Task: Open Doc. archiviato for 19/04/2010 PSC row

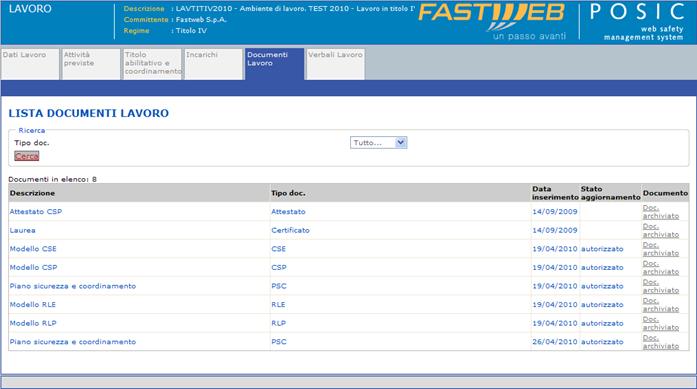Action: point(661,286)
